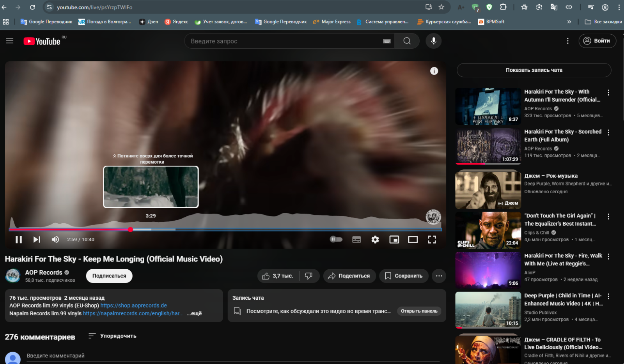Open With Autumn I'll Surrender video thumbnail

click(x=488, y=106)
